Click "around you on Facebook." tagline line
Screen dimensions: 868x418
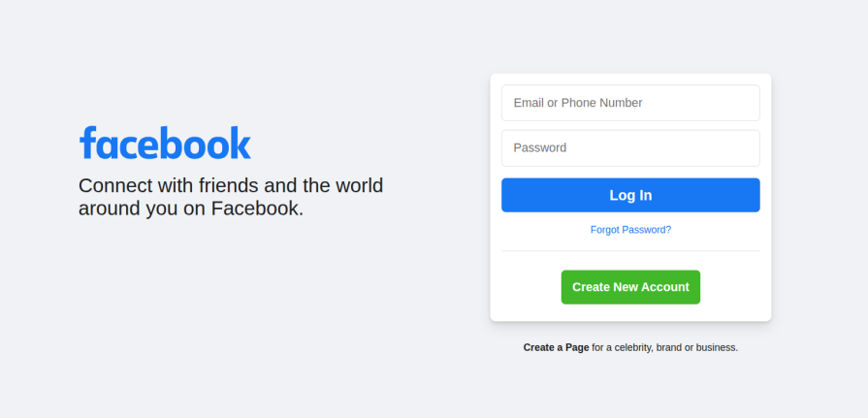click(x=191, y=209)
